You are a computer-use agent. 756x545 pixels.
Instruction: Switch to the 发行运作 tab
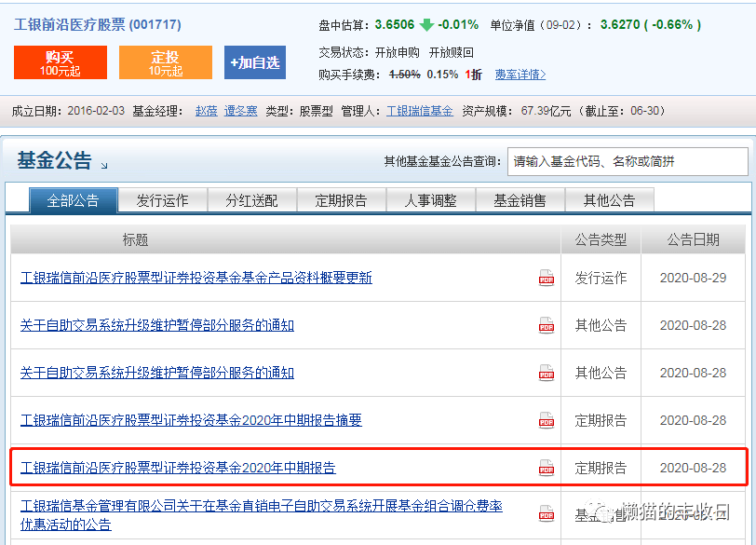point(163,200)
